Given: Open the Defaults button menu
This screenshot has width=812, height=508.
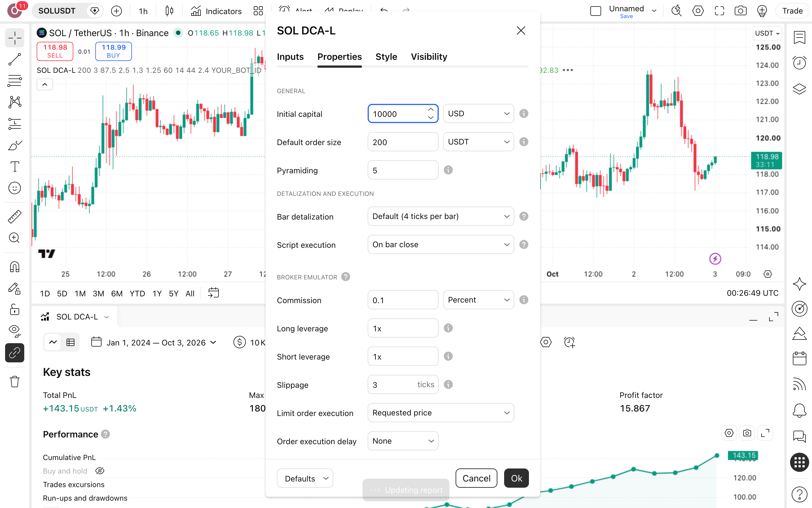Looking at the screenshot, I should point(305,478).
